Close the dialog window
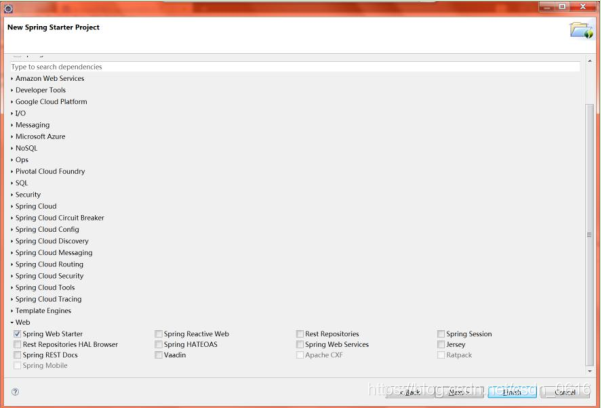This screenshot has height=408, width=601. click(583, 7)
